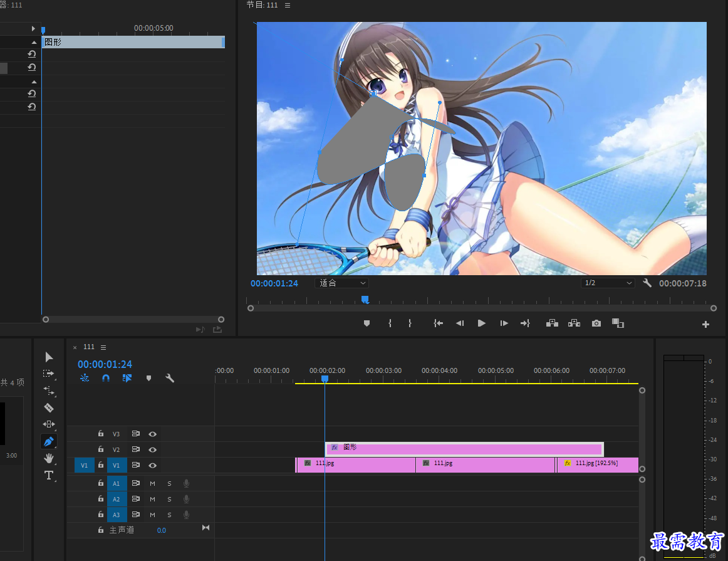The width and height of the screenshot is (728, 561).
Task: Mark In point in monitor
Action: click(390, 323)
